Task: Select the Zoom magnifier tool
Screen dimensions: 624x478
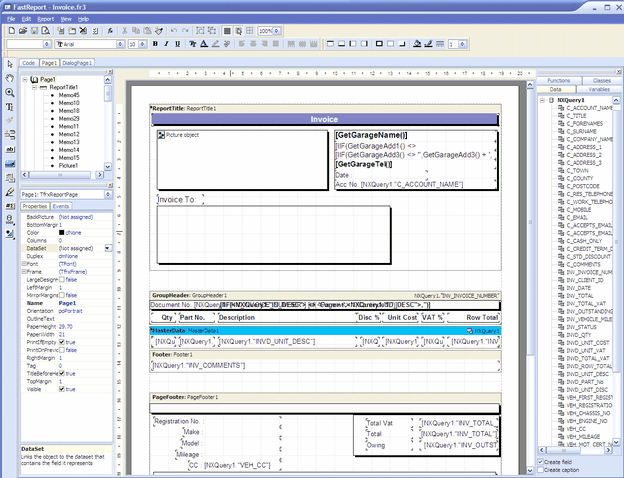Action: click(x=10, y=93)
